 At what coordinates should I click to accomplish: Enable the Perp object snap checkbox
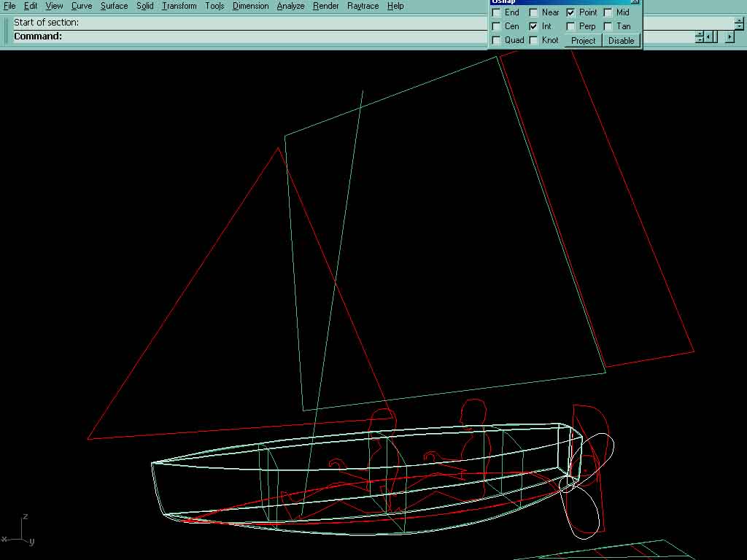[x=570, y=26]
